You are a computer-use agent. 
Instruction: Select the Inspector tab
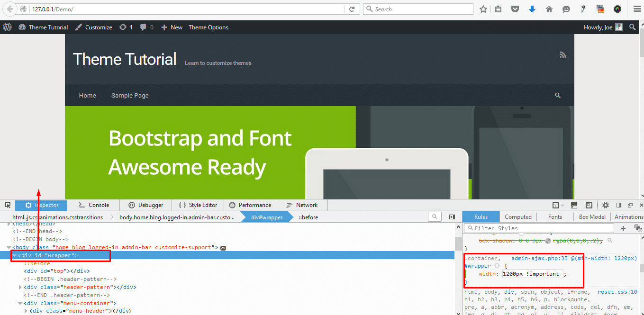(x=41, y=205)
